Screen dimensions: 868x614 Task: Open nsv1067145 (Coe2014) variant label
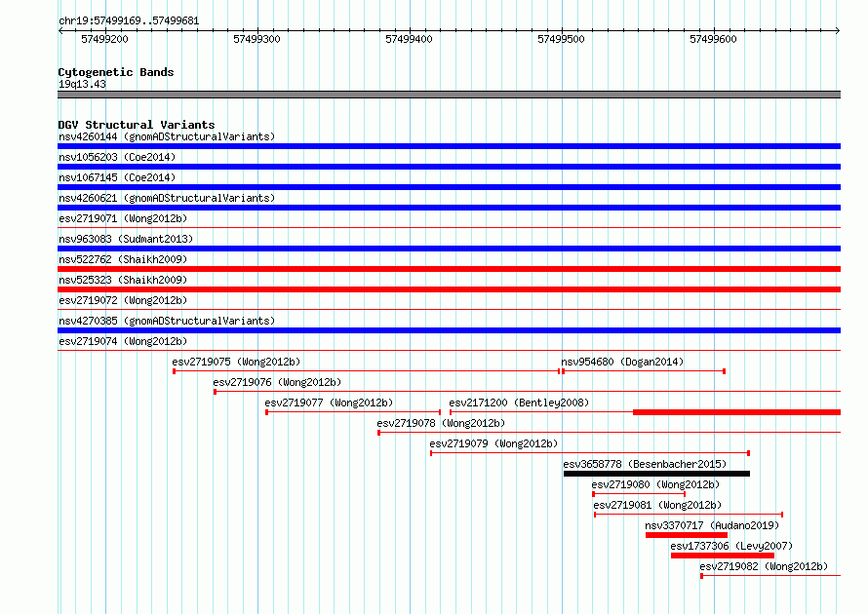[x=117, y=177]
